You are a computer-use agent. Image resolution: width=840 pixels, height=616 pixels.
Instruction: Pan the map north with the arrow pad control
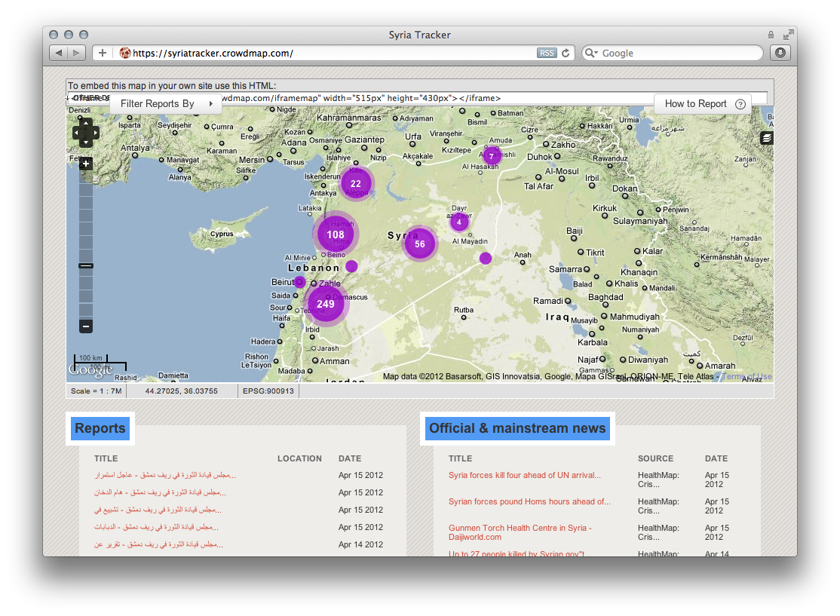pyautogui.click(x=86, y=122)
